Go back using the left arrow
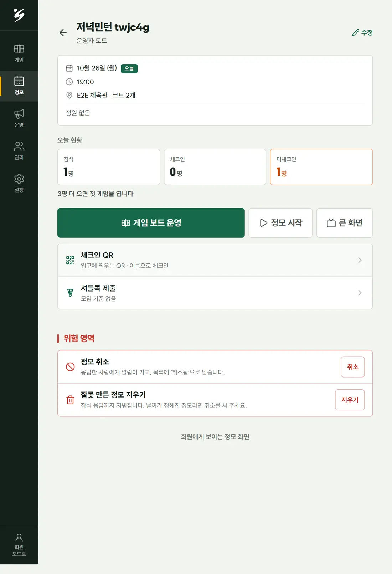This screenshot has width=392, height=574. [x=63, y=33]
